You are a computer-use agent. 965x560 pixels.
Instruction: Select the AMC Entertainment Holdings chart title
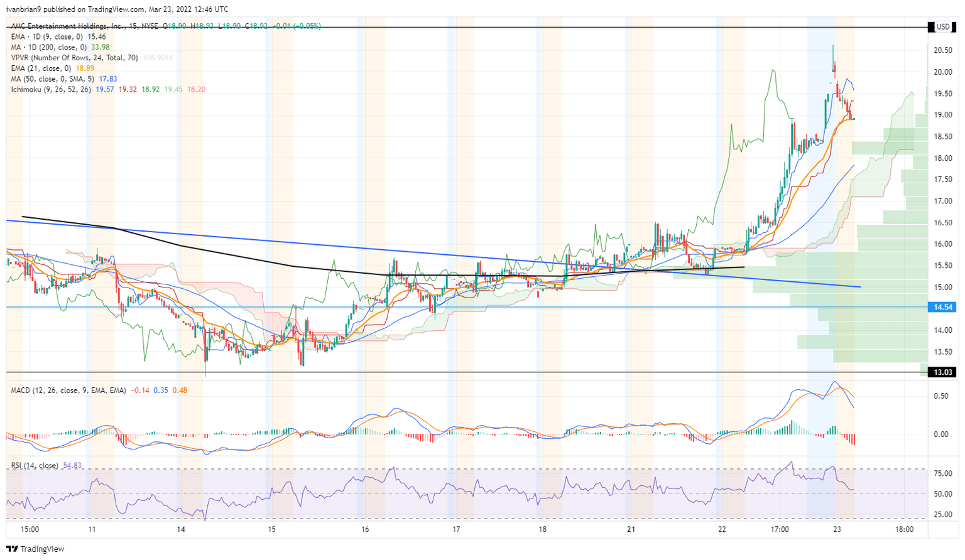point(83,26)
